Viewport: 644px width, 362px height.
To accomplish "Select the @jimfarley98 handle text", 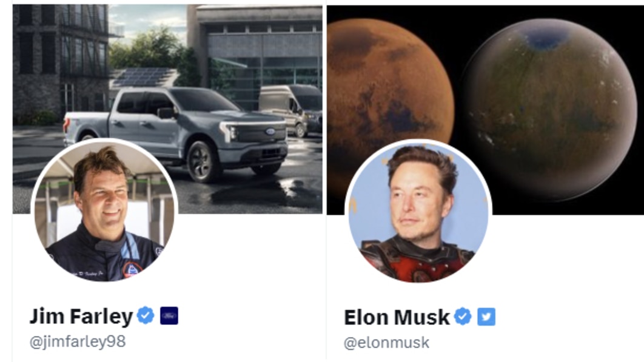I will point(78,342).
